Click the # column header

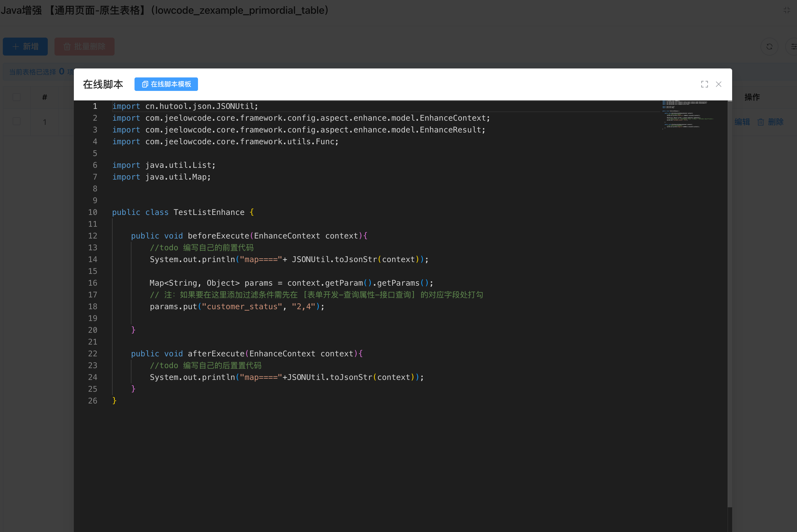coord(44,97)
